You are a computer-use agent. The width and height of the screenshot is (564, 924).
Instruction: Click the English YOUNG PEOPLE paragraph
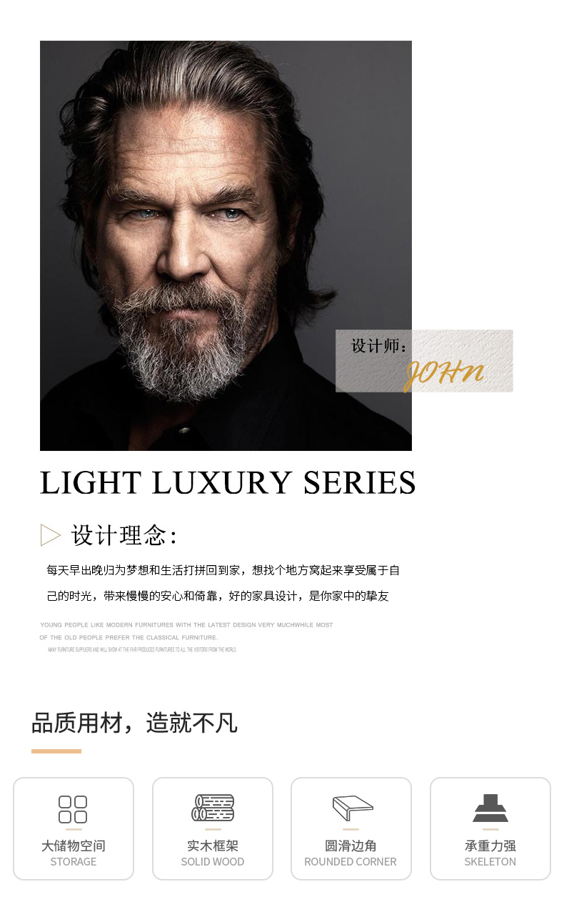[x=186, y=637]
